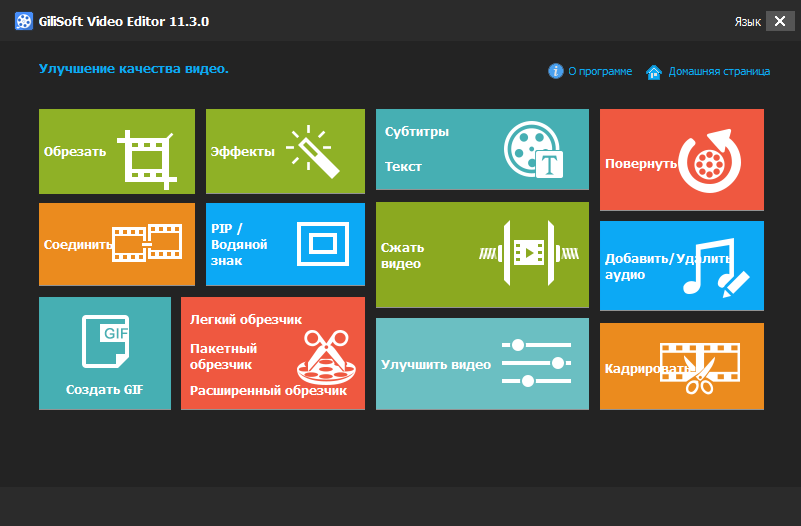Click the house icon beside Домашняя страница
Image resolution: width=801 pixels, height=526 pixels.
tap(654, 72)
